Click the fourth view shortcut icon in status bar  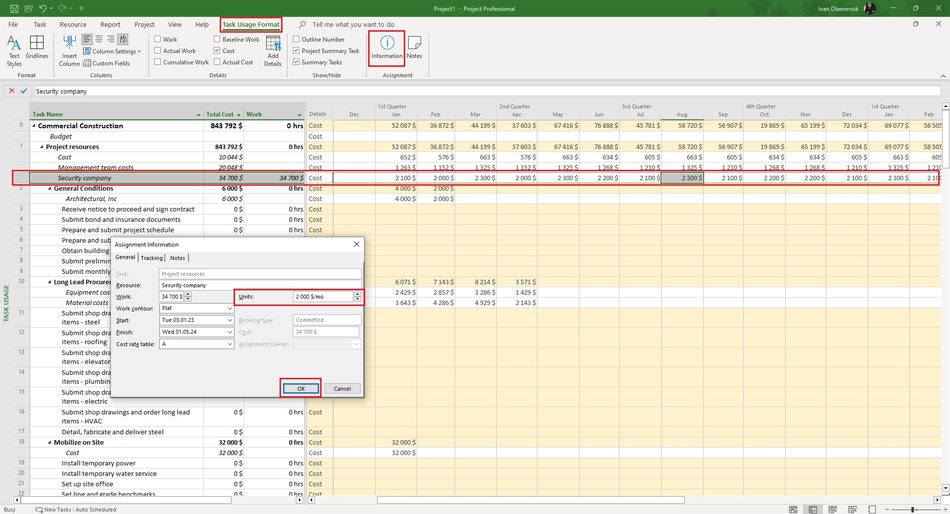pyautogui.click(x=852, y=510)
